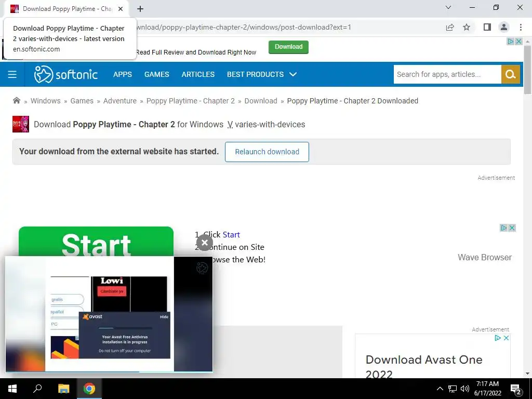The height and width of the screenshot is (399, 532).
Task: Click the page vertical scrollbar thumb
Action: point(527,70)
